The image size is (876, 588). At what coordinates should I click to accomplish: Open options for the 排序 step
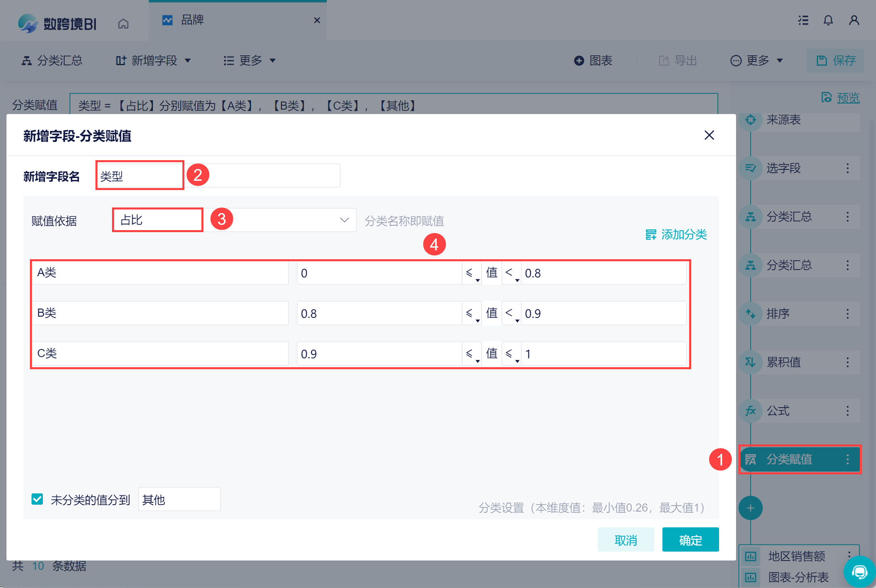coord(847,314)
